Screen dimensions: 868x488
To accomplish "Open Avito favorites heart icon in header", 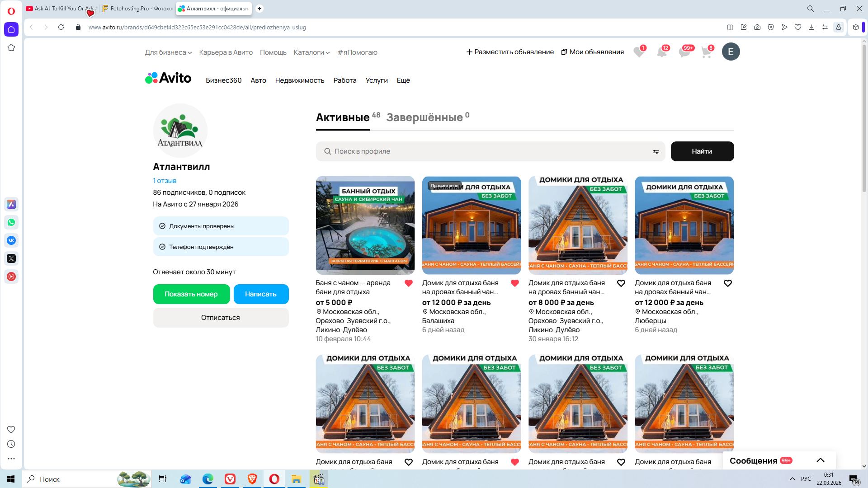I will coord(638,52).
